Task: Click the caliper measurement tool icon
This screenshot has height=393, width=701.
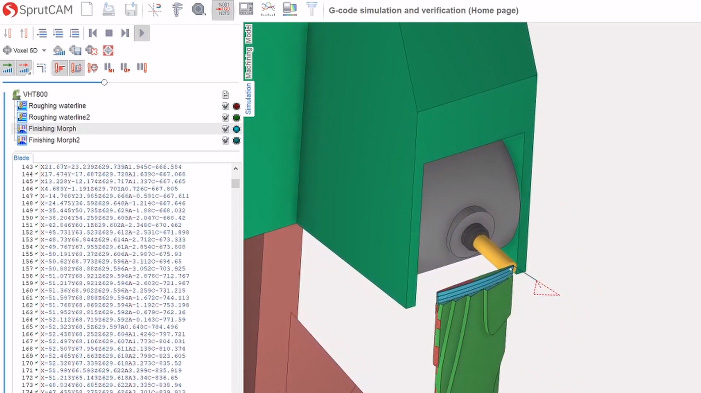Action: [x=177, y=9]
